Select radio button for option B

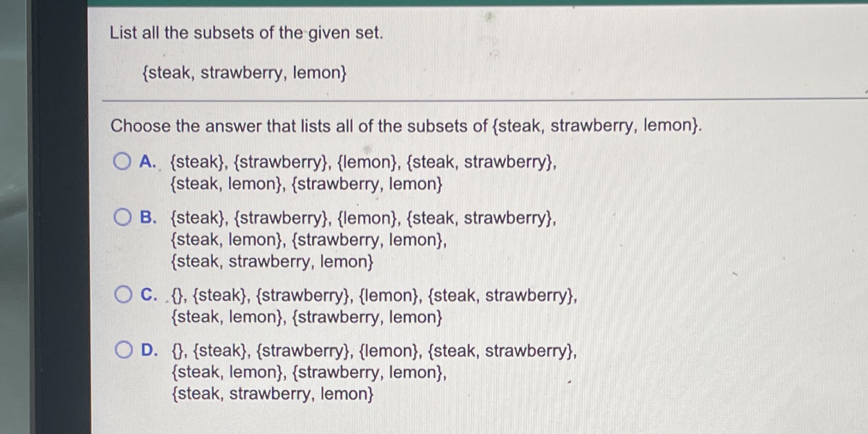(x=122, y=218)
